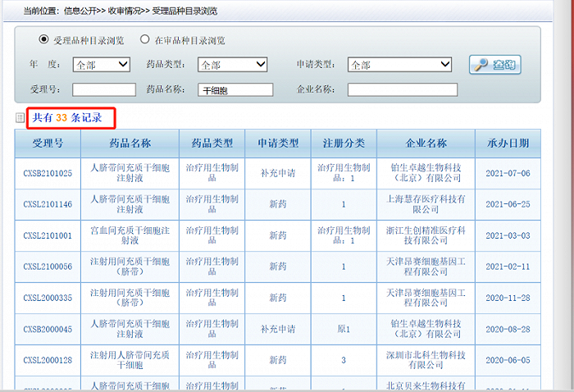Click the 注册分类 column header
The height and width of the screenshot is (392, 574).
tap(344, 144)
